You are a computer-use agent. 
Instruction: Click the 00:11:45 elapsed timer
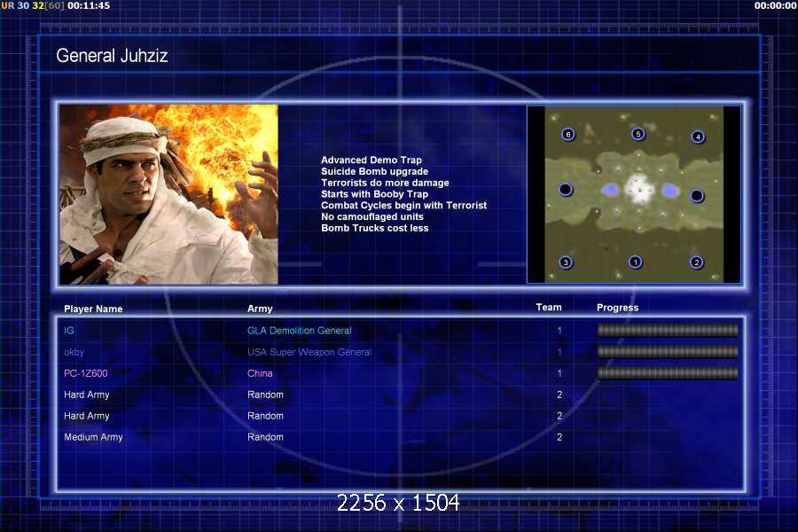click(x=89, y=5)
